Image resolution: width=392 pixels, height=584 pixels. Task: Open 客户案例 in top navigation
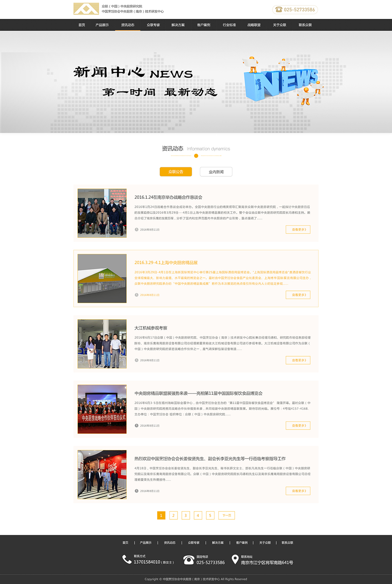pos(203,25)
